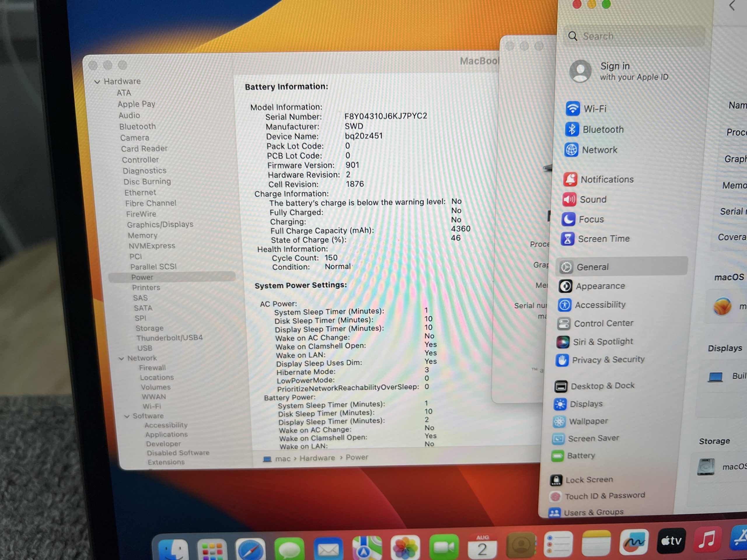Collapse the Network section in System Information sidebar
This screenshot has width=747, height=560.
121,358
